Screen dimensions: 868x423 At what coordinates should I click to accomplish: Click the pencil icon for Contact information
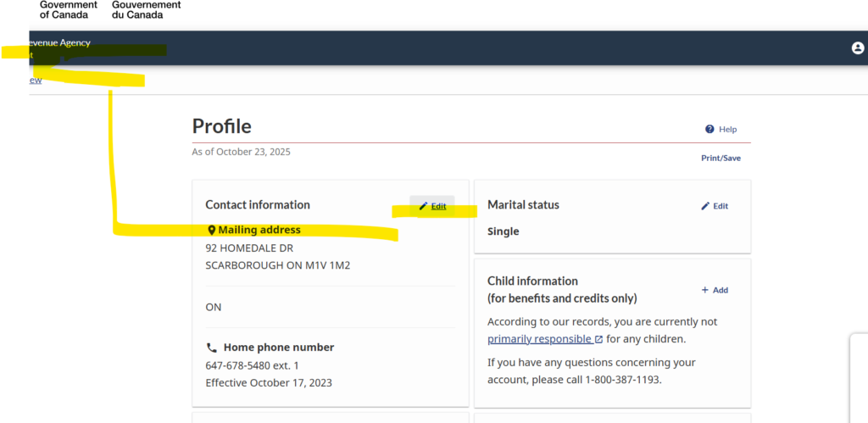(423, 206)
